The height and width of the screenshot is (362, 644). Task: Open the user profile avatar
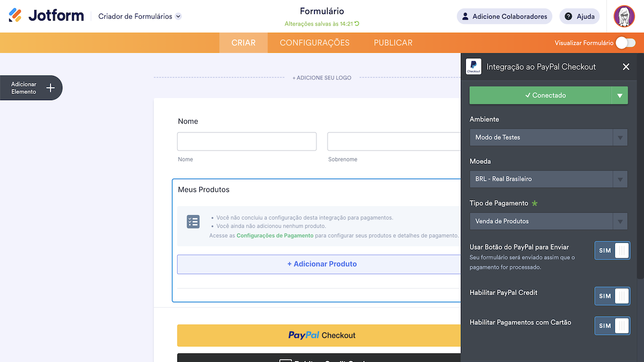click(x=624, y=16)
